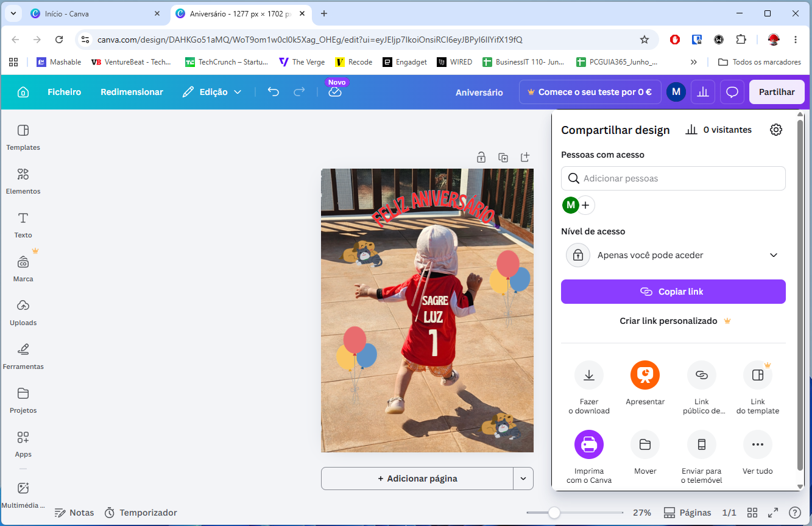Click the Adicionar página button
Image resolution: width=812 pixels, height=526 pixels.
[417, 479]
